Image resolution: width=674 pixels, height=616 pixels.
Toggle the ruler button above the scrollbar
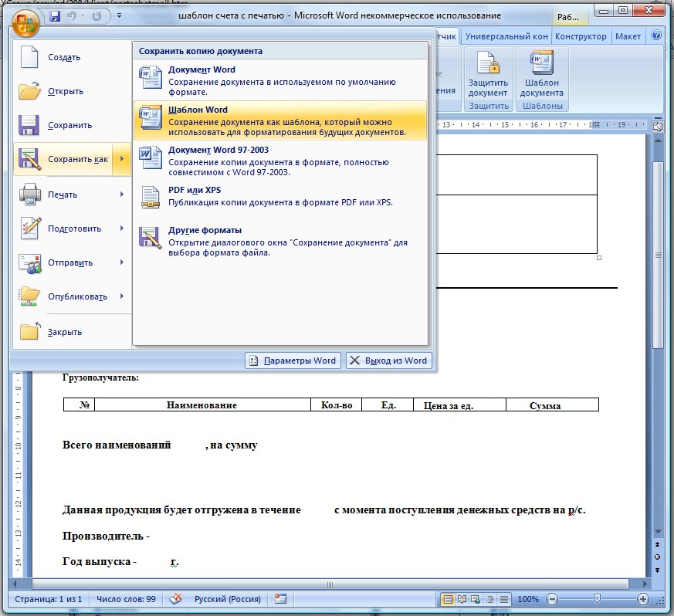658,126
